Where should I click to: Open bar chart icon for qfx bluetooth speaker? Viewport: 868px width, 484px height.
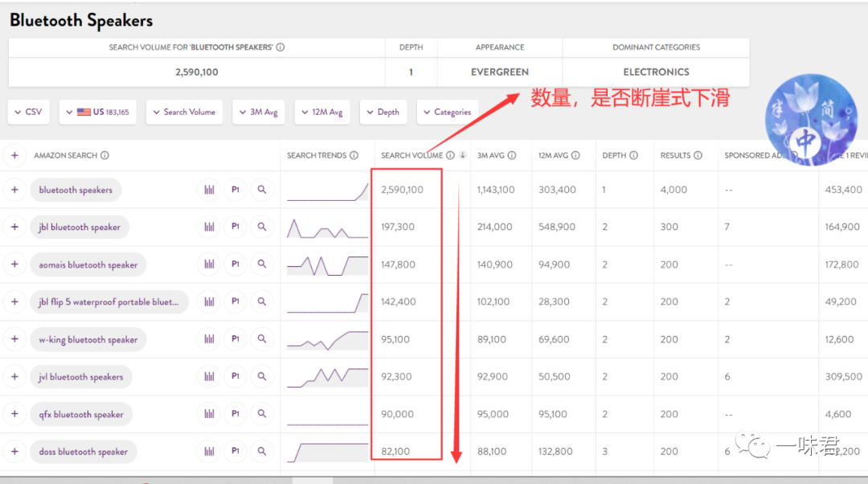[209, 414]
